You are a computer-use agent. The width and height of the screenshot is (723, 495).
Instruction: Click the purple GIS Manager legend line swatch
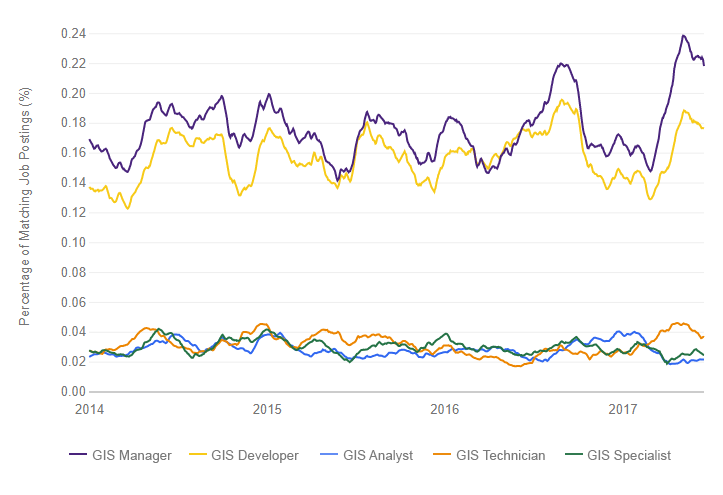pyautogui.click(x=77, y=455)
